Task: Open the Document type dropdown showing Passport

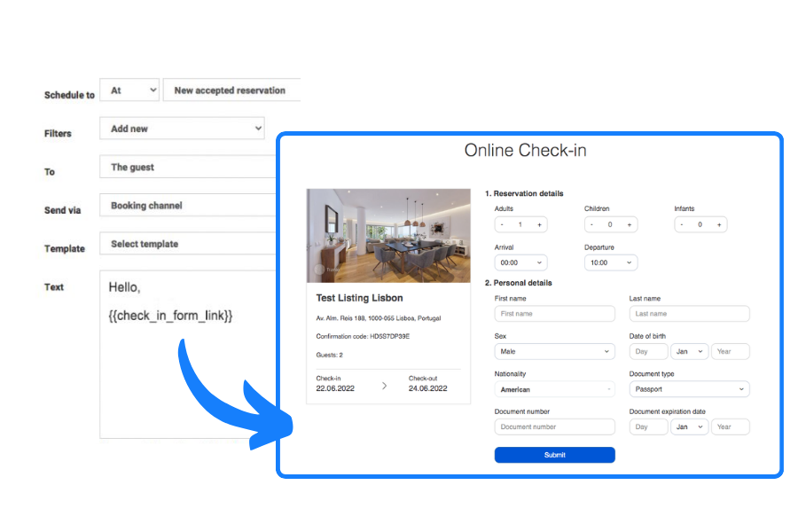Action: [689, 388]
